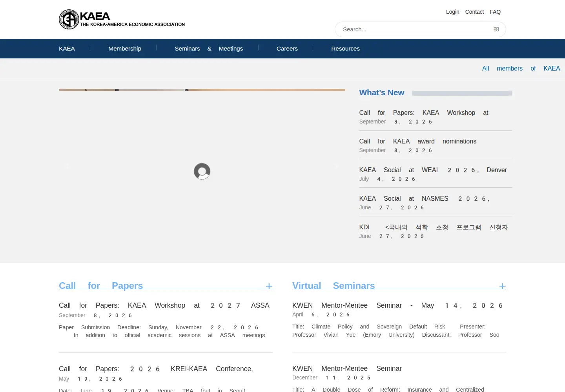Click the All members of KAEA link
The width and height of the screenshot is (565, 392).
tap(521, 69)
